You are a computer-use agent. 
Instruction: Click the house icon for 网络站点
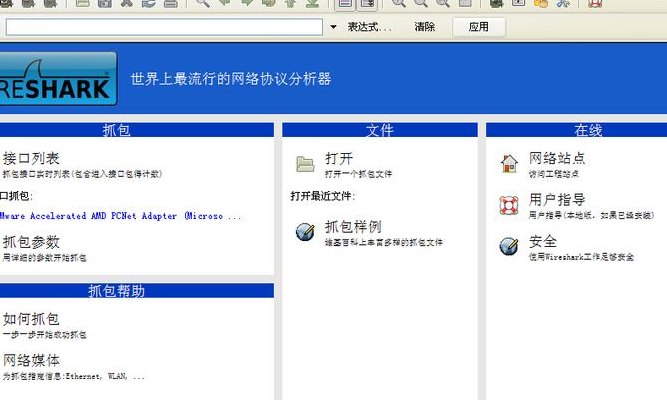509,164
